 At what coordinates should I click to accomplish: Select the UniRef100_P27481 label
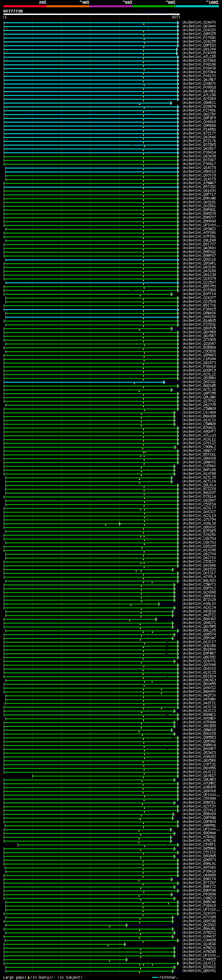199,111
